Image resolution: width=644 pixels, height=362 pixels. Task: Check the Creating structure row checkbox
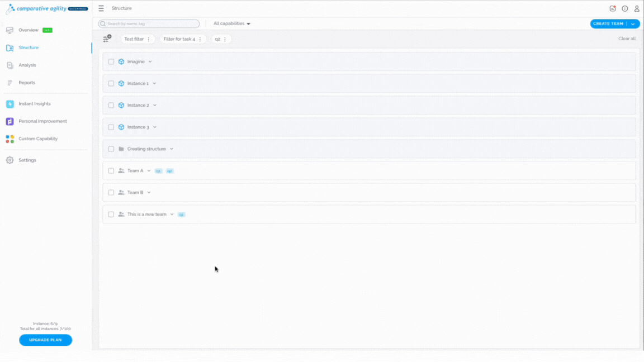(x=111, y=149)
